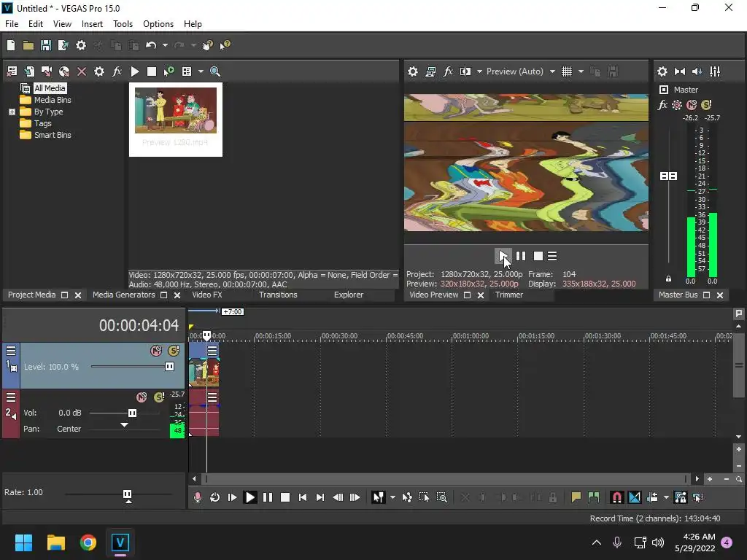Image resolution: width=747 pixels, height=560 pixels.
Task: Open the undo history dropdown arrow
Action: coord(165,45)
